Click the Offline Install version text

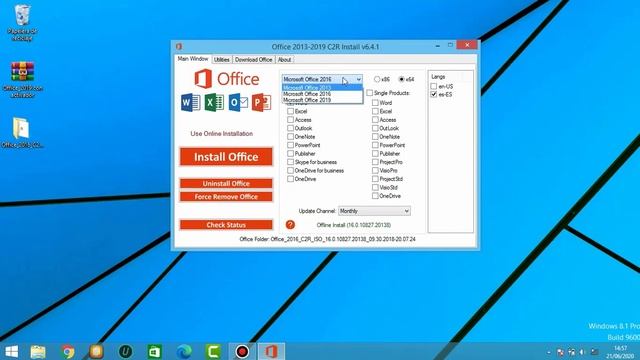[x=354, y=225]
